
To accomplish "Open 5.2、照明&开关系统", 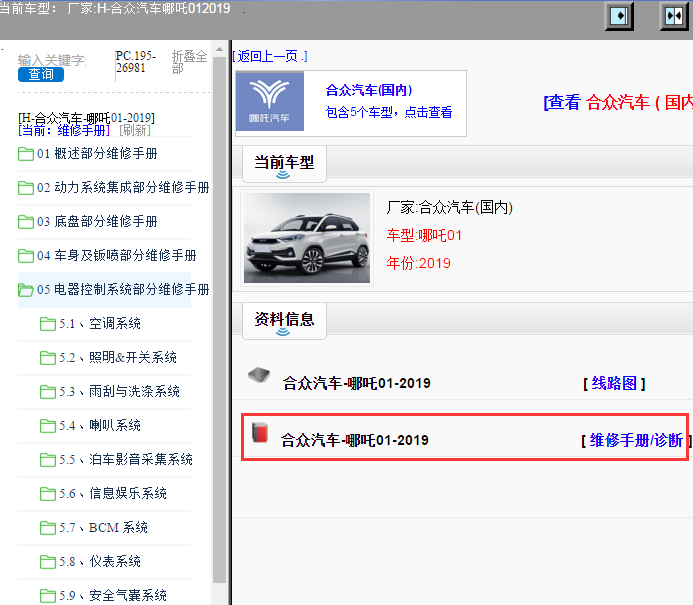I will point(118,358).
